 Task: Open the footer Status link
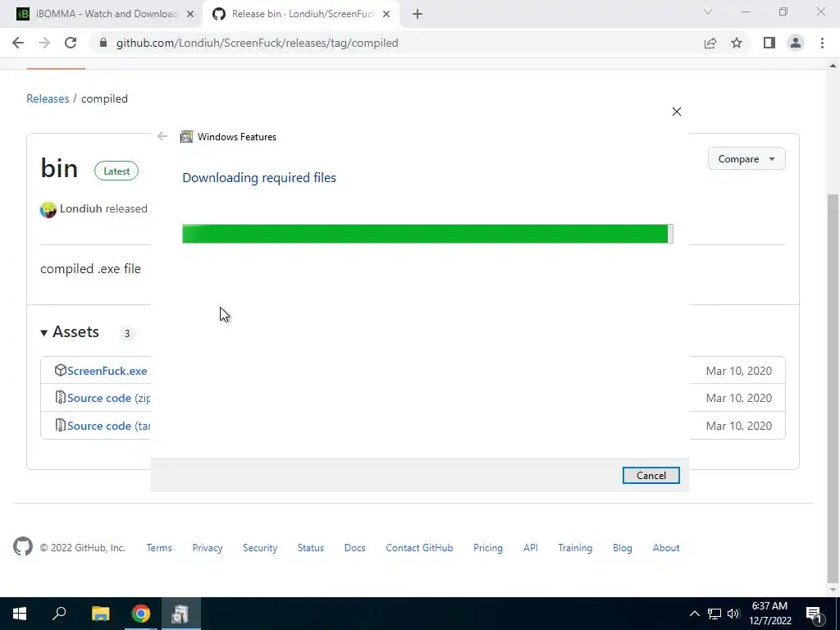311,547
